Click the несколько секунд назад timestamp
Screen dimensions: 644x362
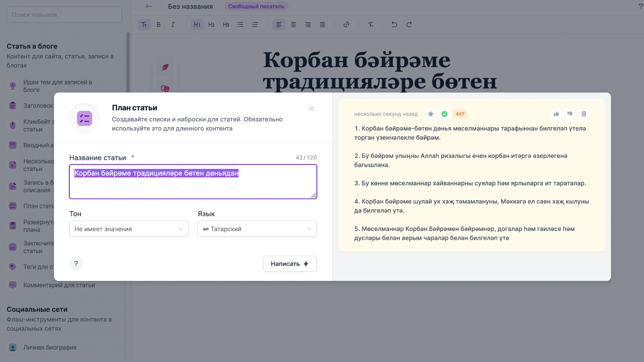pyautogui.click(x=386, y=114)
